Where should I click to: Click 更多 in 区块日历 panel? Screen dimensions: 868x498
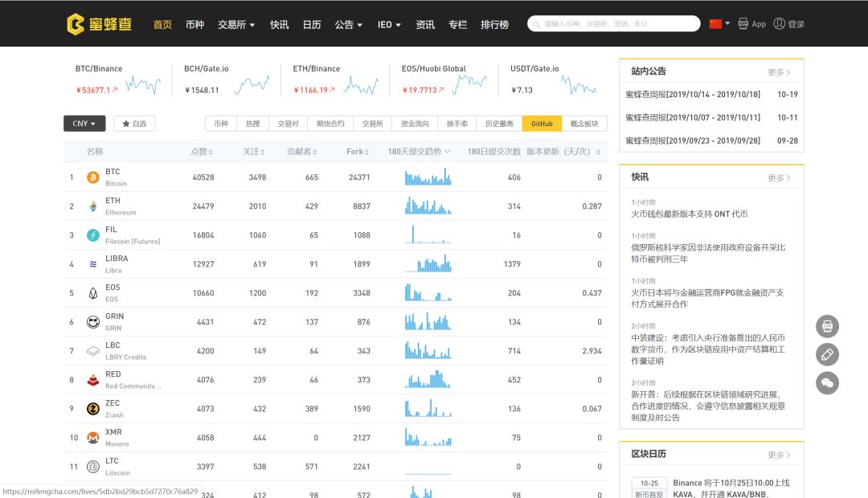point(779,455)
